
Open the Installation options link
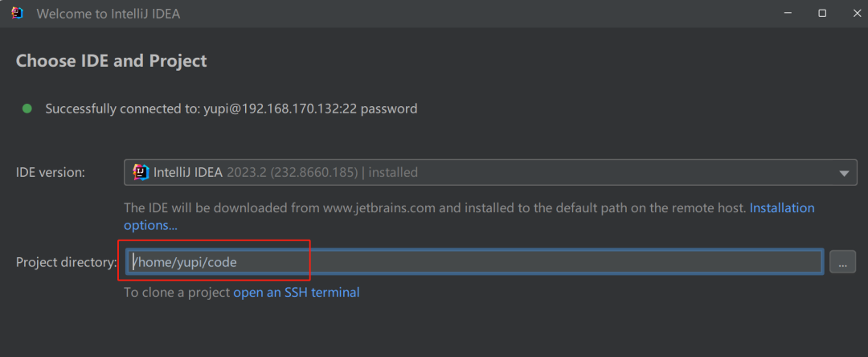[781, 208]
